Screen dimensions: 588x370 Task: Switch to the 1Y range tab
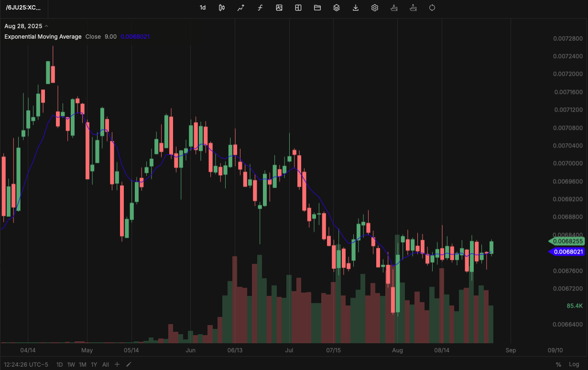click(94, 364)
